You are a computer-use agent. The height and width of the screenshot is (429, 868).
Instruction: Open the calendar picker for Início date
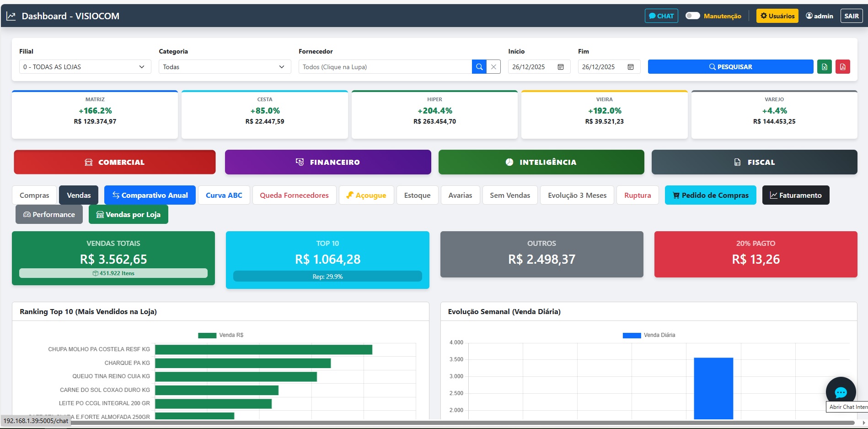[x=562, y=66]
